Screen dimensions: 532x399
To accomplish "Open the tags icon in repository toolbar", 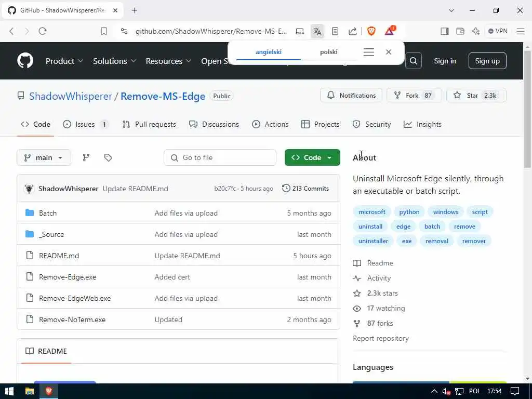I will pyautogui.click(x=108, y=157).
